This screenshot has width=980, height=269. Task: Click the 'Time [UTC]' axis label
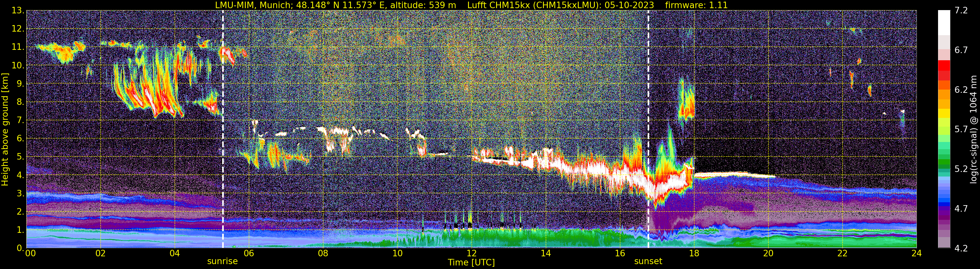(471, 262)
